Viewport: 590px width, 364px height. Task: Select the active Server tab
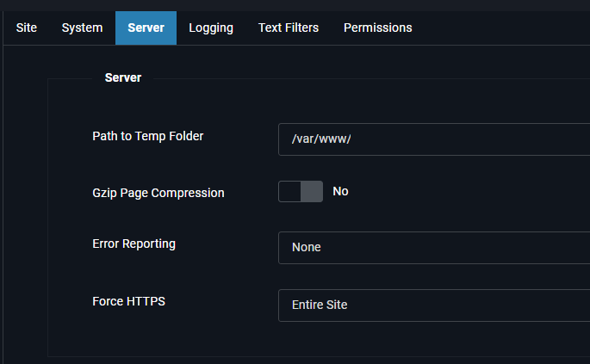[146, 28]
